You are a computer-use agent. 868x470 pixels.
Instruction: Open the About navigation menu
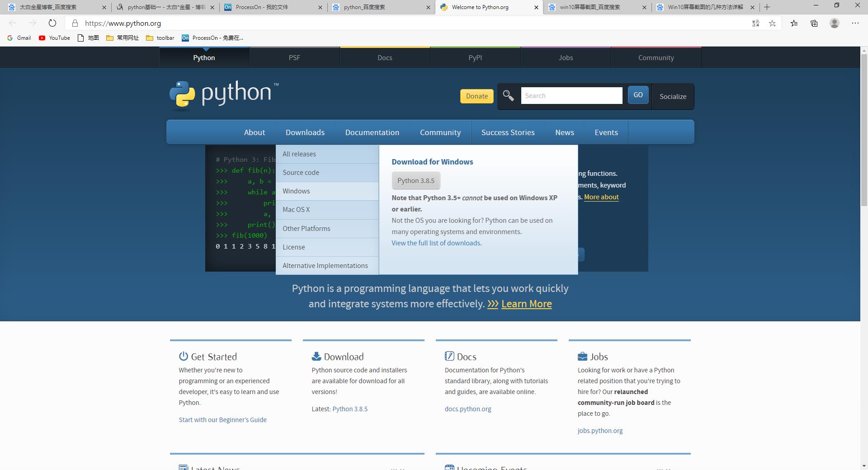coord(255,132)
